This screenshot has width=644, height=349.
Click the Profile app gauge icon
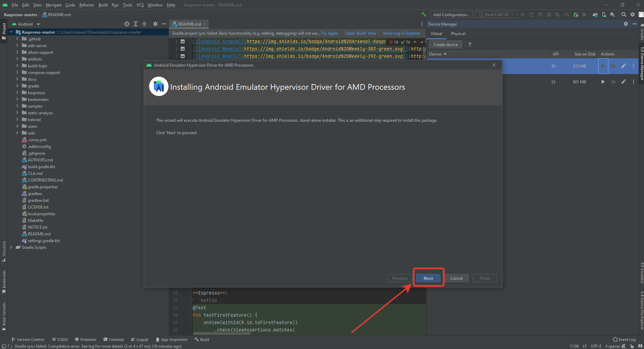567,14
